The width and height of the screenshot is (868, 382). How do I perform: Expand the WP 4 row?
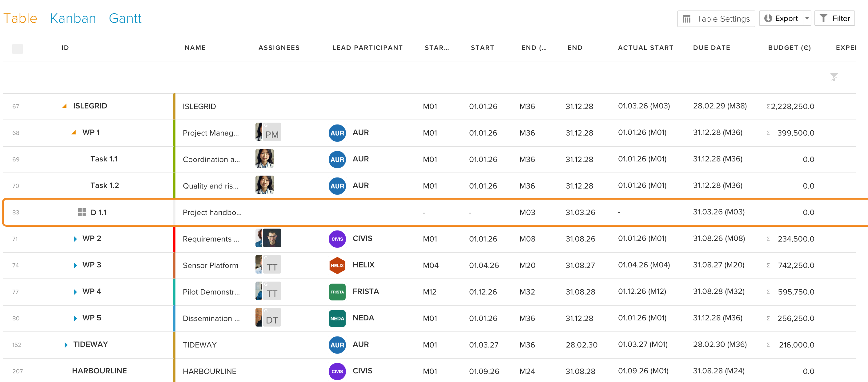(x=75, y=292)
